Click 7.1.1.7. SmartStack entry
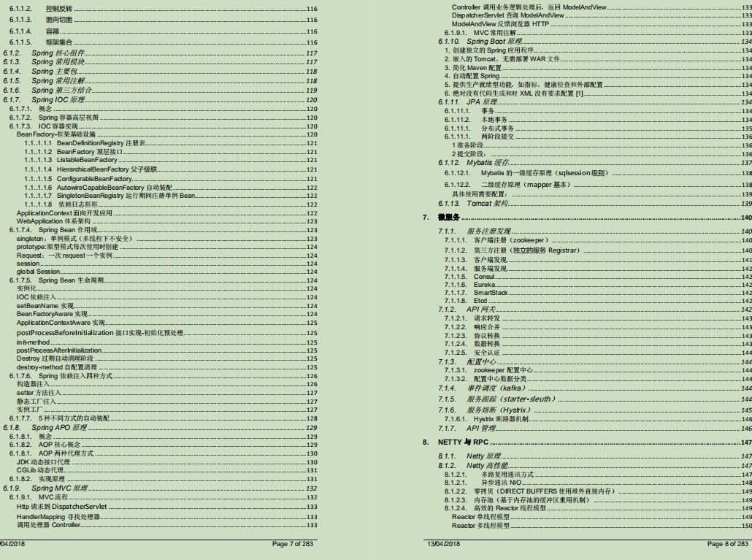 (598, 293)
